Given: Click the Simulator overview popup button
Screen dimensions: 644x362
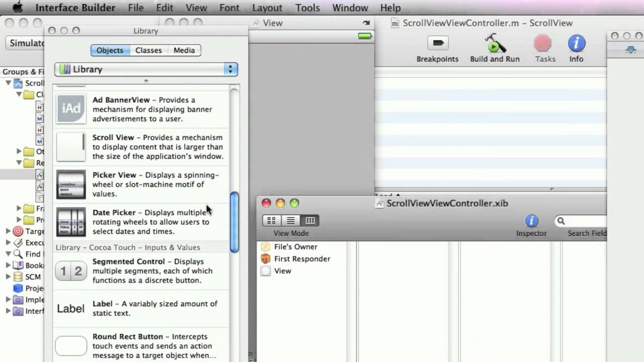Looking at the screenshot, I should 25,43.
